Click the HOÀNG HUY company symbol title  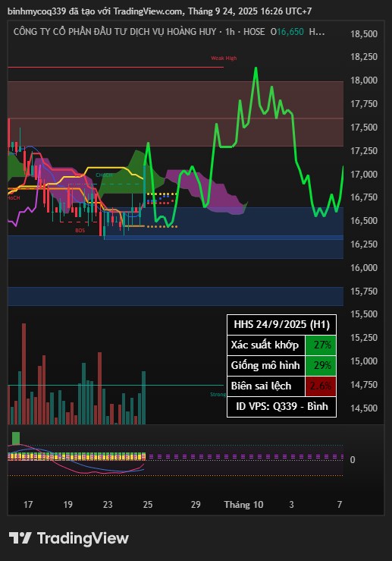coord(114,32)
